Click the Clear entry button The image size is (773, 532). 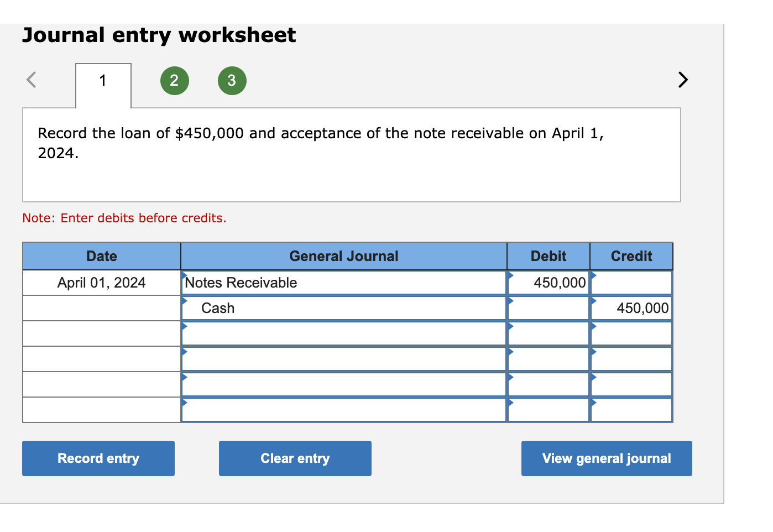pyautogui.click(x=295, y=458)
